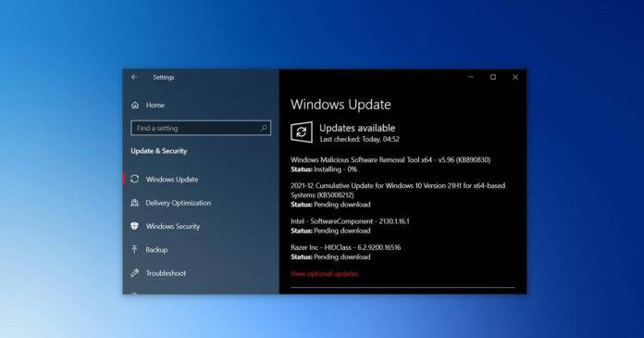
Task: Click the Backup upload arrow icon
Action: tap(135, 249)
